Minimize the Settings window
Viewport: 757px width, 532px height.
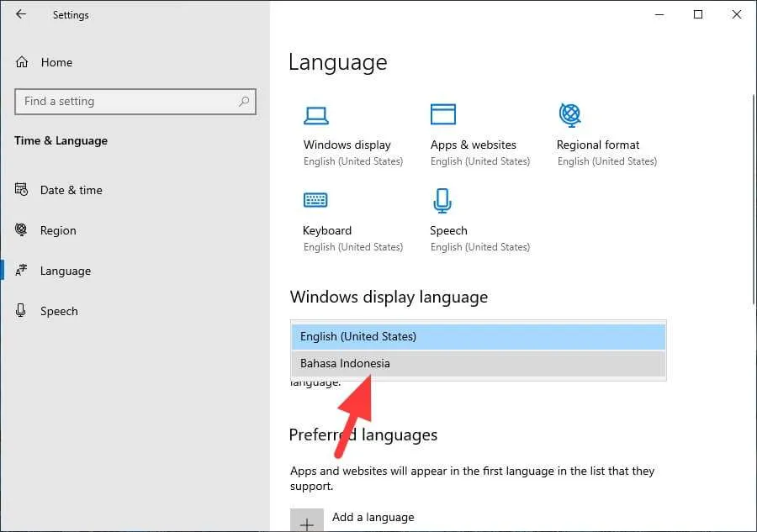click(x=659, y=14)
